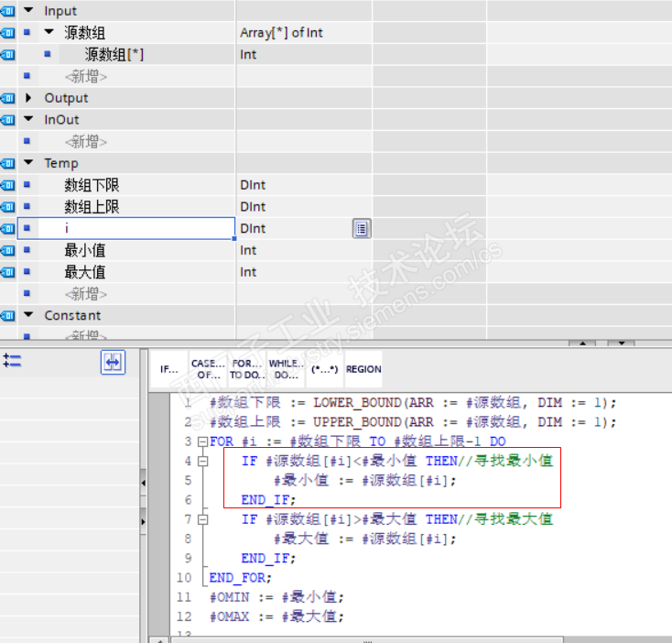Collapse the Input section

pos(28,10)
